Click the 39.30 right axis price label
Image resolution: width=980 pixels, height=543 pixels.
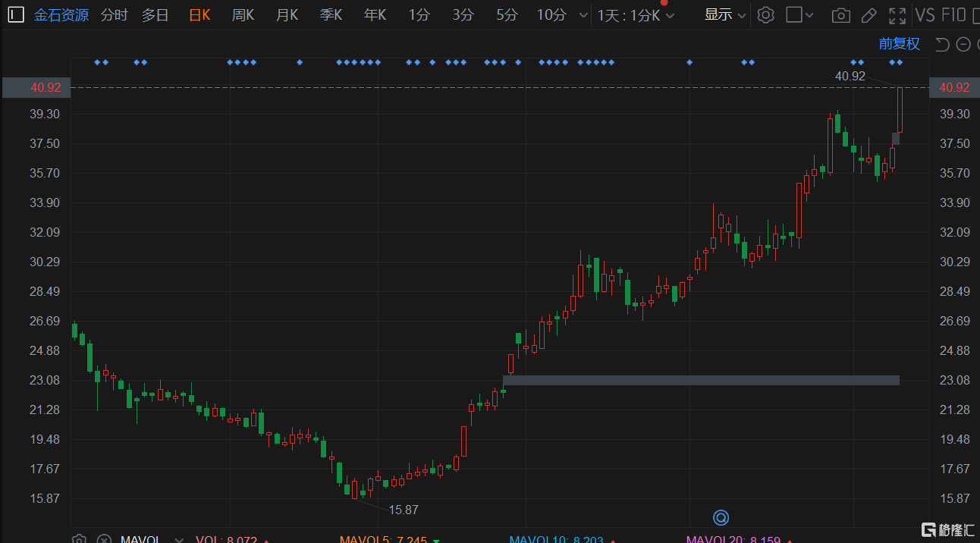pyautogui.click(x=954, y=114)
